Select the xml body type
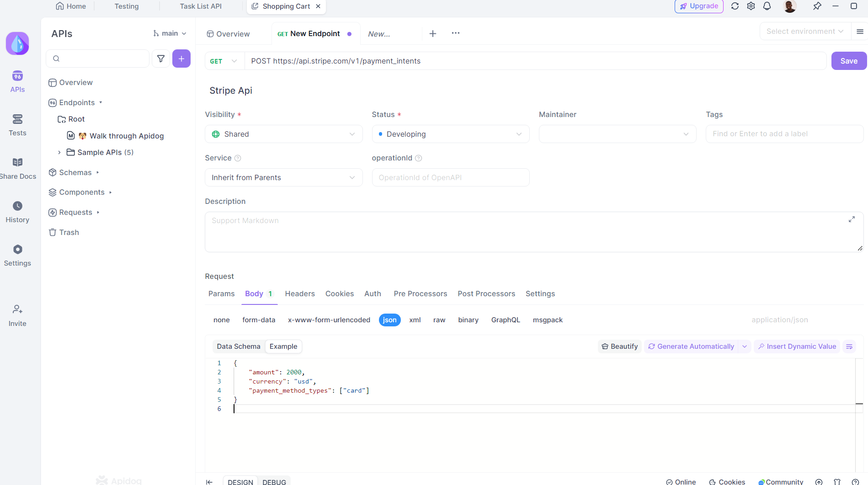Viewport: 868px width, 485px height. (415, 320)
